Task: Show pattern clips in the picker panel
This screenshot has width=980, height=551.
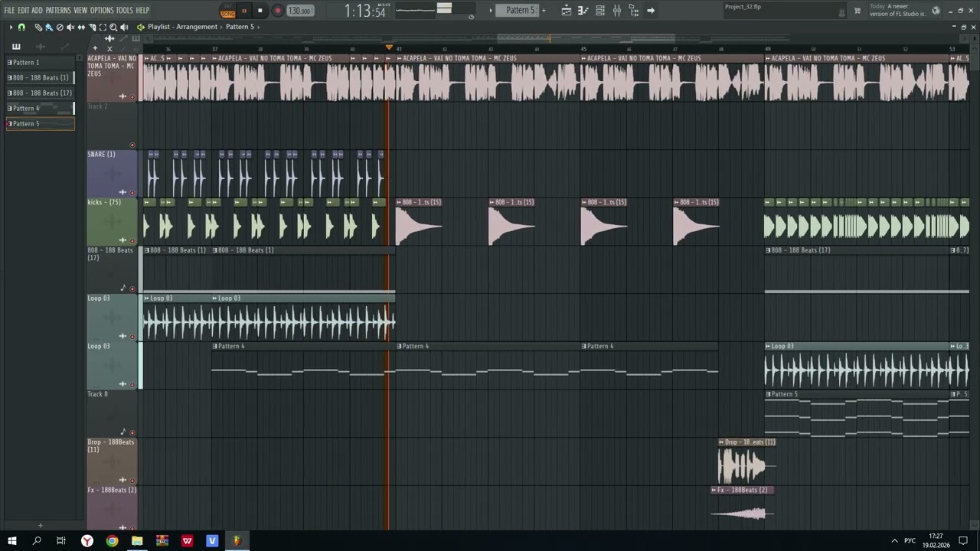Action: [x=16, y=47]
